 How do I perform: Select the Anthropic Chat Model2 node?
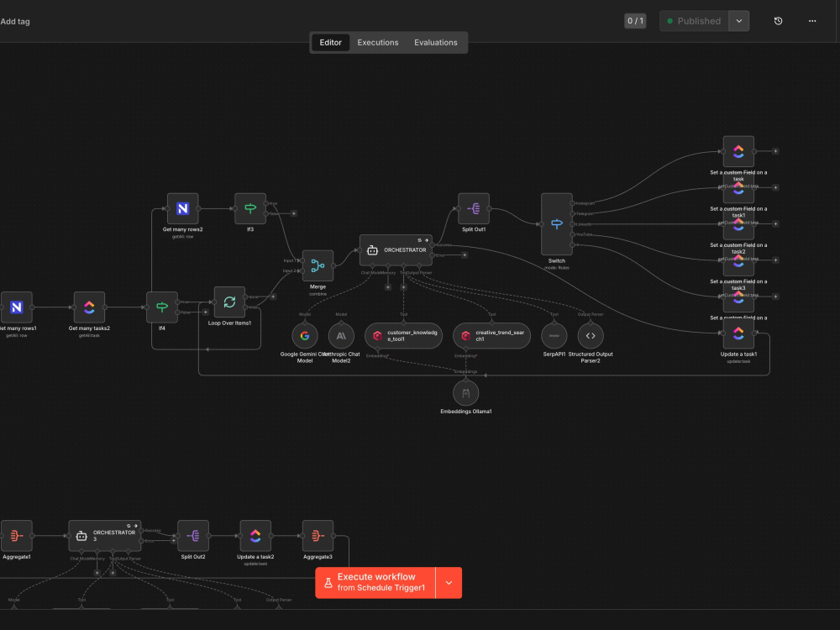tap(341, 336)
